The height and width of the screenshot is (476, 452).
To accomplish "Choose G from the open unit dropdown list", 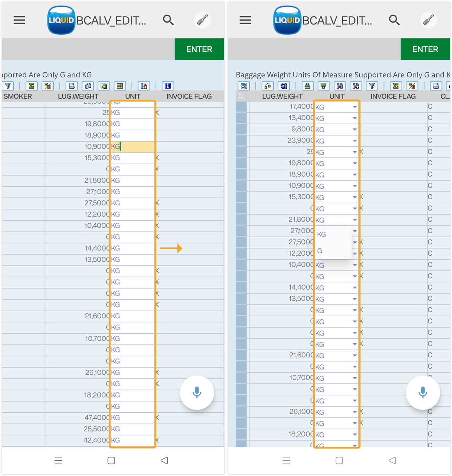I will [320, 251].
